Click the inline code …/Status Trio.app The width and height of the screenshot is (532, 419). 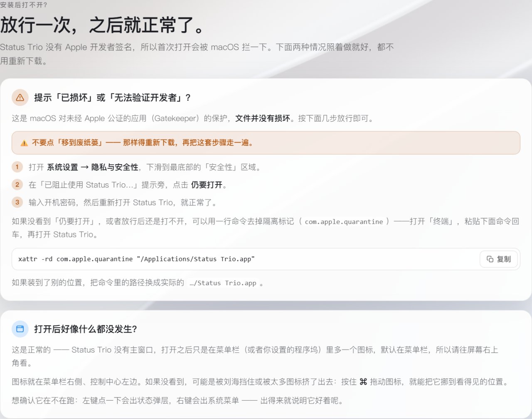tap(223, 283)
